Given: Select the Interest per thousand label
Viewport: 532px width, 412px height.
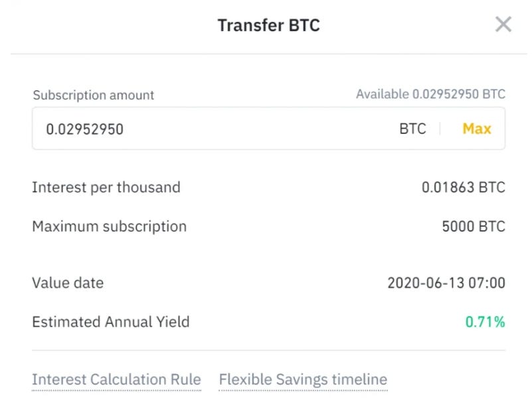Looking at the screenshot, I should coord(106,187).
